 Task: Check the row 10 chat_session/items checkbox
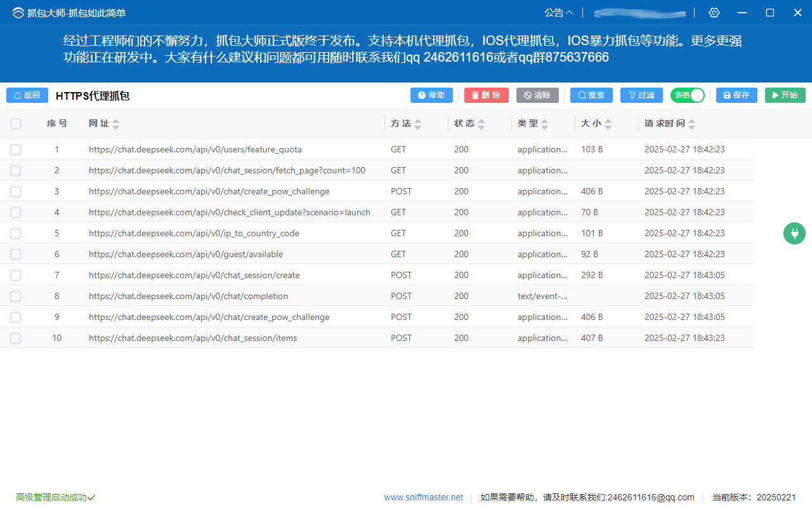coord(16,338)
